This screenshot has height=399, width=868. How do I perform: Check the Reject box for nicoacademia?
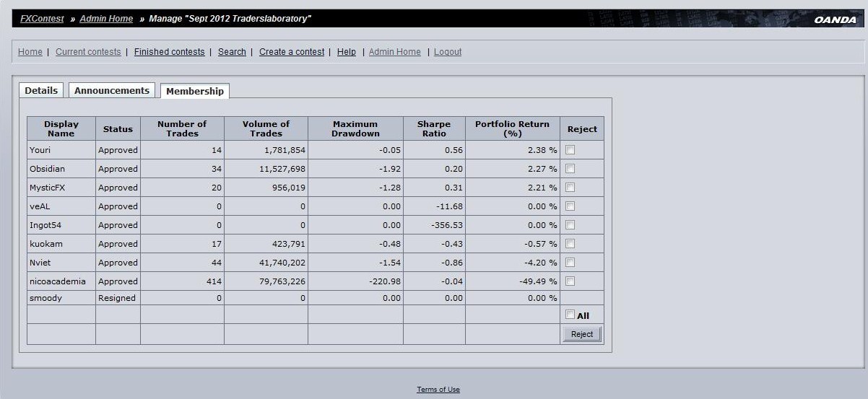tap(570, 281)
